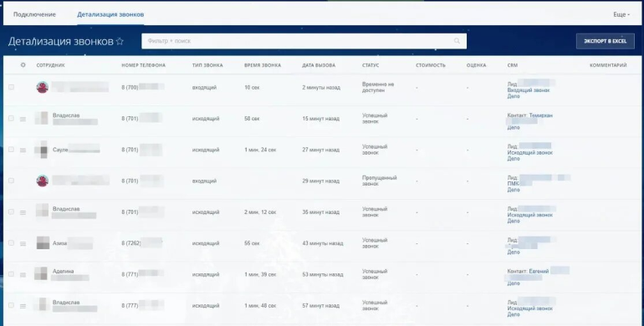Focus the Фильтр + поиск field
Viewport: 644px width, 326px height.
[304, 41]
